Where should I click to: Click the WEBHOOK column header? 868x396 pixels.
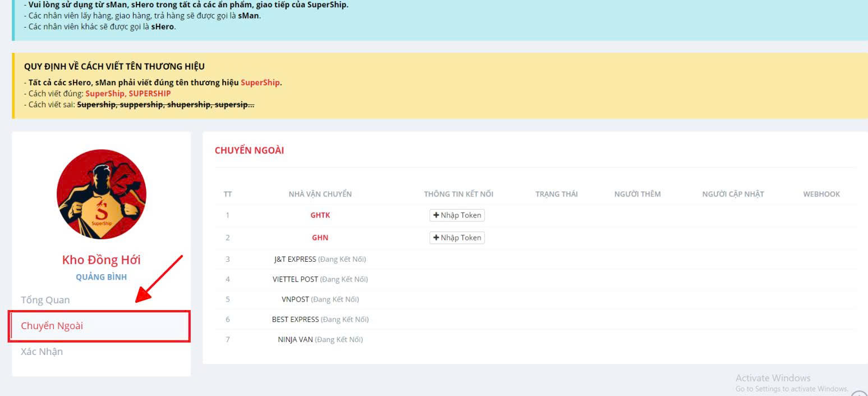[821, 194]
